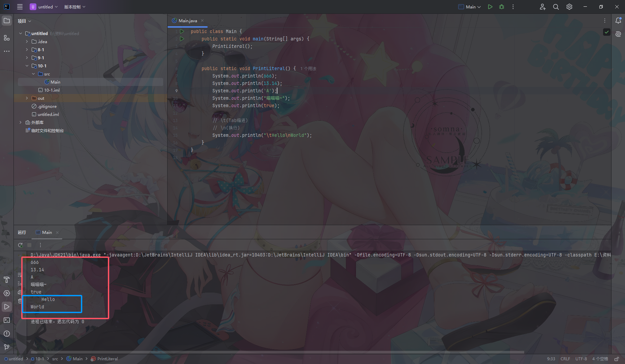
Task: Click the Debug bug icon
Action: tap(502, 7)
